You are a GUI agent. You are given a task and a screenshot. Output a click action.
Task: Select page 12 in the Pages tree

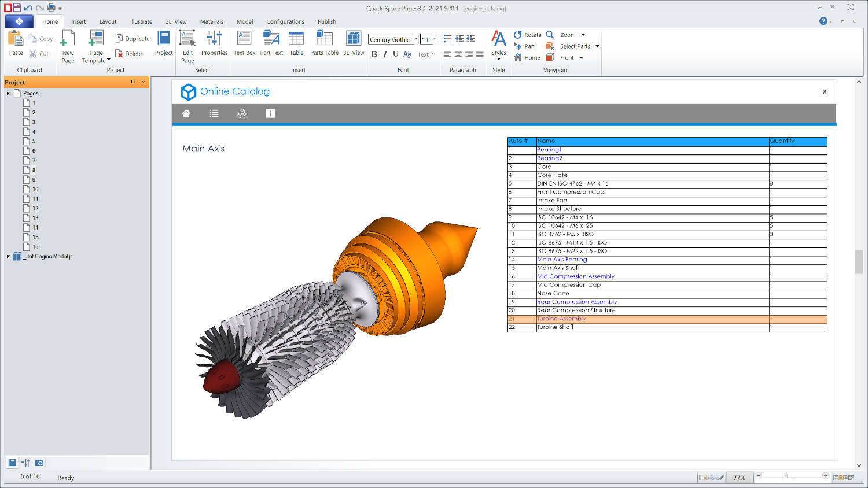(35, 209)
